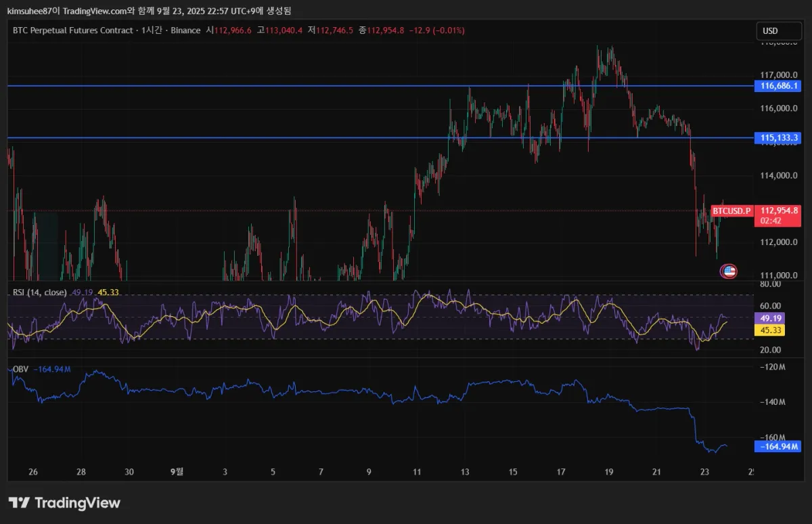Click the blue -164.94M OBV value badge
Viewport: 812px width, 524px height.
point(777,446)
